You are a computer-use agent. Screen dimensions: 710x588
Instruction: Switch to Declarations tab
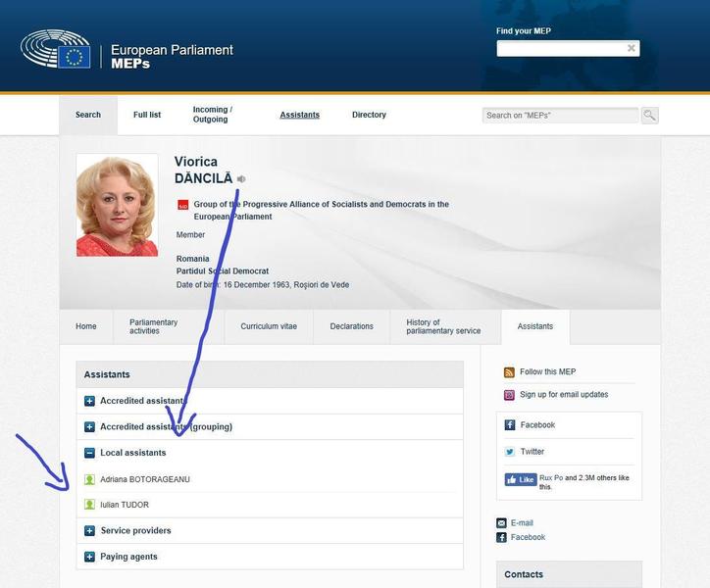352,326
